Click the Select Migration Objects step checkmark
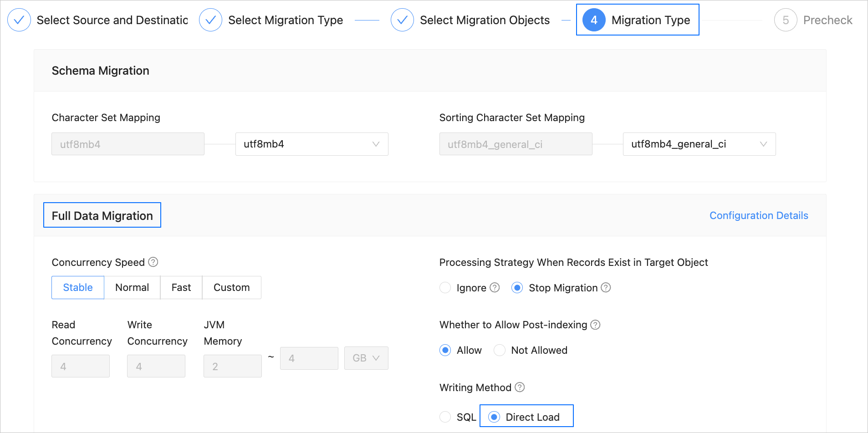 pyautogui.click(x=402, y=20)
